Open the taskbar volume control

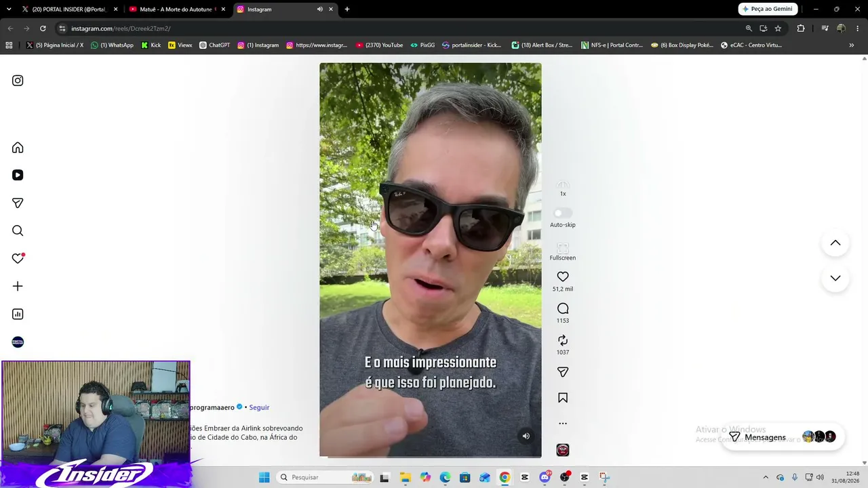point(820,477)
